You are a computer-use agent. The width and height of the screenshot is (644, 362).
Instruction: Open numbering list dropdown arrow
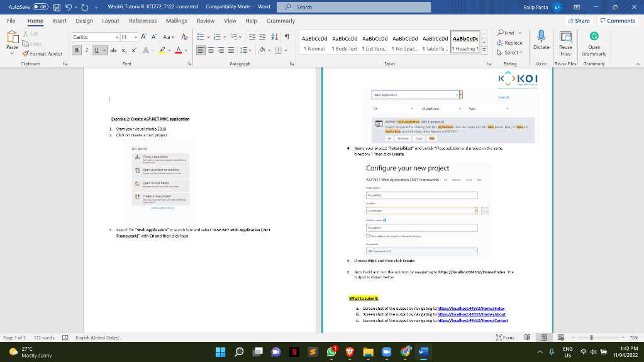[225, 37]
